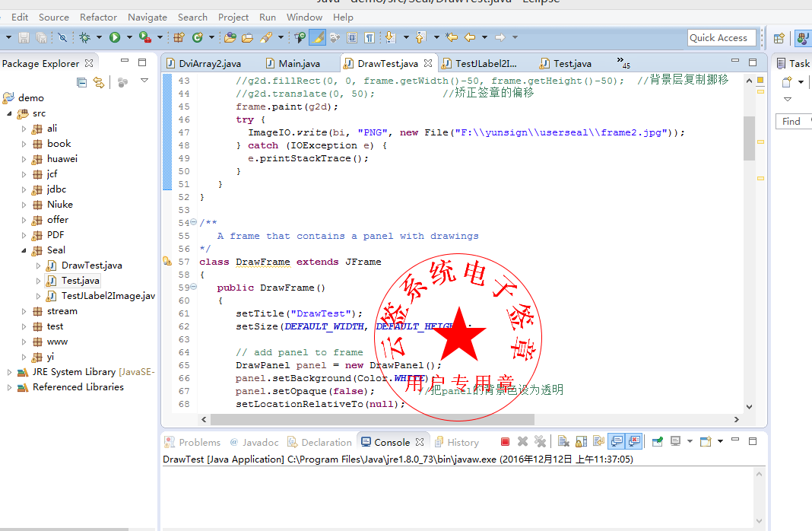Click Last Edit Location icon
The image size is (812, 531).
[x=452, y=37]
